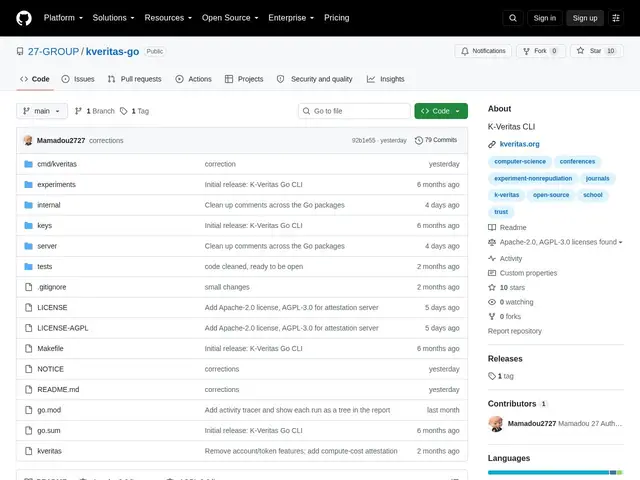Select the trust topic tag
The width and height of the screenshot is (640, 480).
[501, 212]
